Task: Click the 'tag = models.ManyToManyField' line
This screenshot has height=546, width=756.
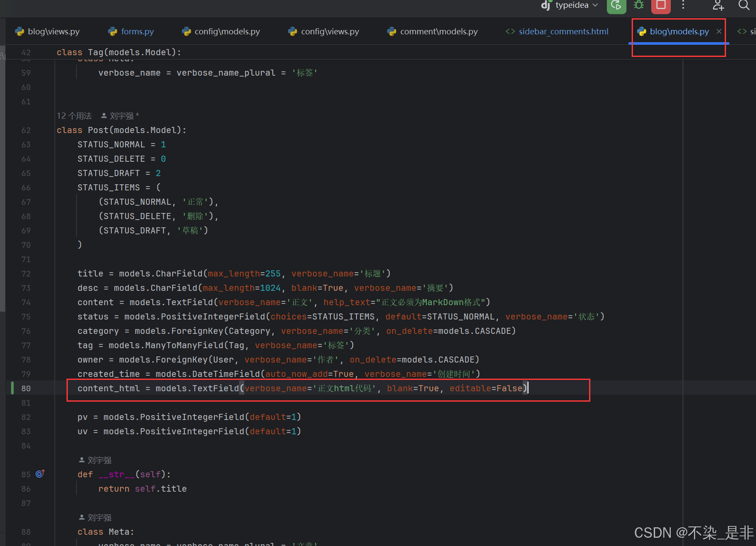Action: tap(216, 345)
